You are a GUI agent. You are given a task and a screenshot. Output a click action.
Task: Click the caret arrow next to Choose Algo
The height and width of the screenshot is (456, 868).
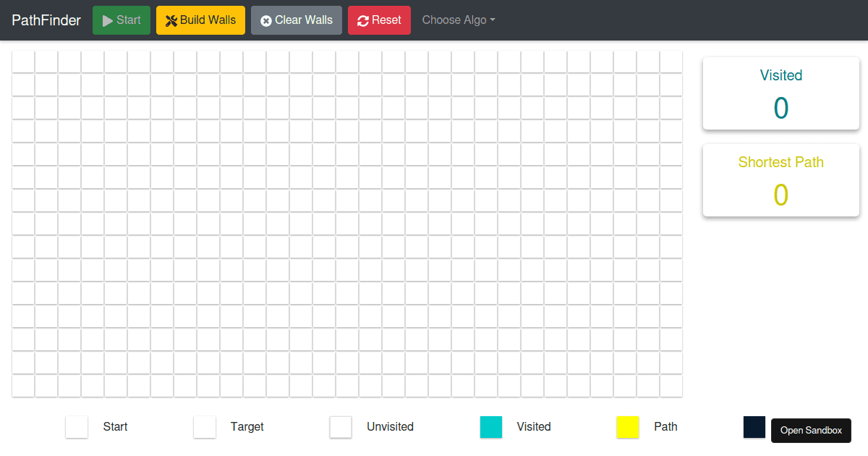[491, 20]
